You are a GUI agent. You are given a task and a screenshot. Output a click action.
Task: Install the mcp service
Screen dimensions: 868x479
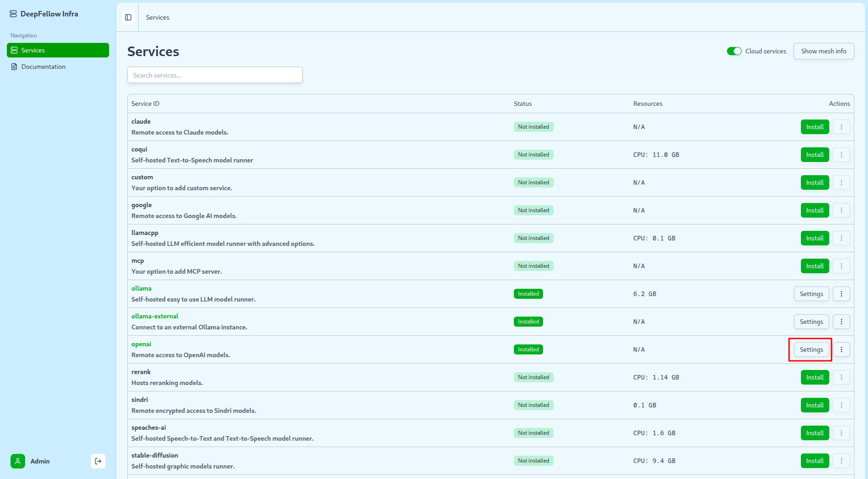pyautogui.click(x=815, y=266)
